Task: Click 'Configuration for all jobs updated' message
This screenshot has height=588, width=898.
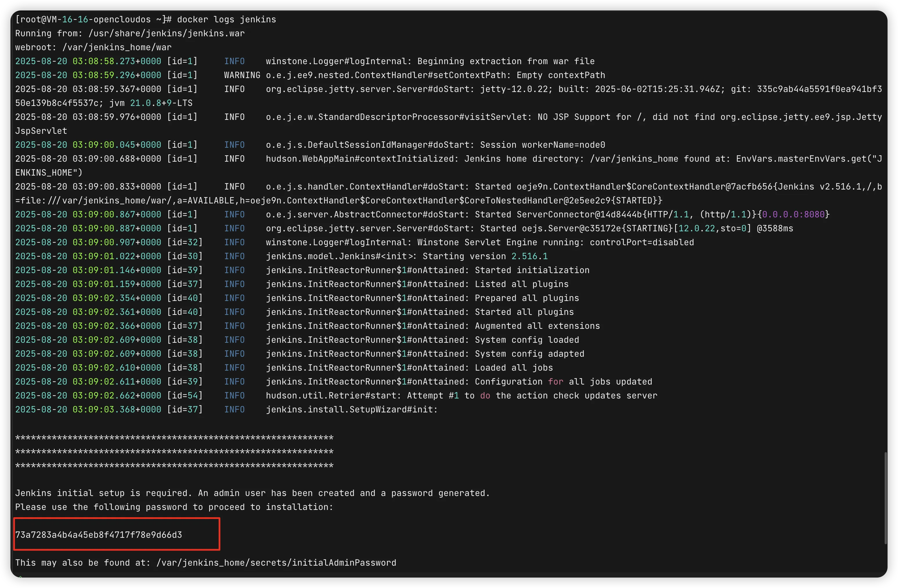Action: coord(563,382)
